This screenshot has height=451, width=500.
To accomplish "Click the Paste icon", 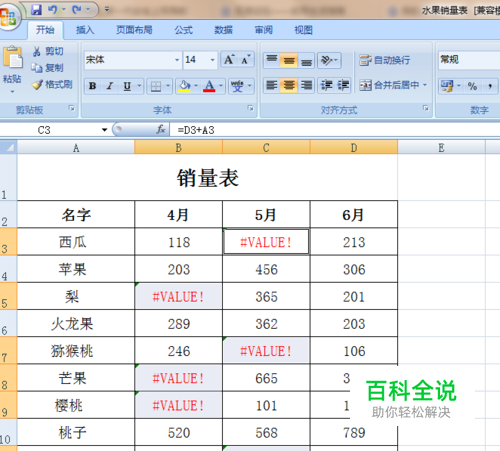I will pyautogui.click(x=13, y=57).
